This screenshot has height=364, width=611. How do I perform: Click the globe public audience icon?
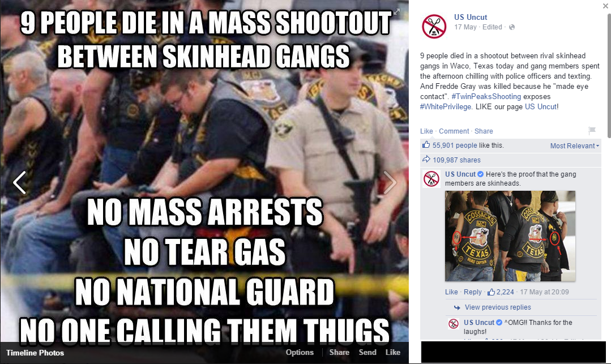click(512, 27)
